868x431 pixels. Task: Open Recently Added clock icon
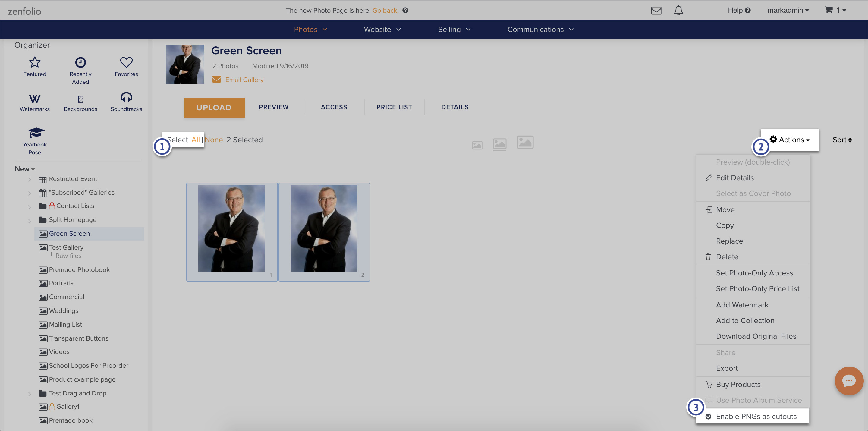pyautogui.click(x=80, y=62)
